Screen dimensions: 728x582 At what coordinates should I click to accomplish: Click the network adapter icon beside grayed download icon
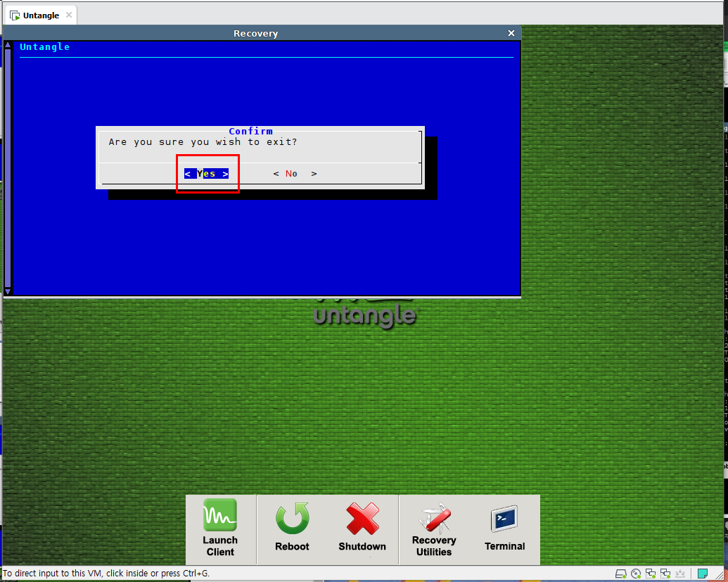pyautogui.click(x=665, y=574)
